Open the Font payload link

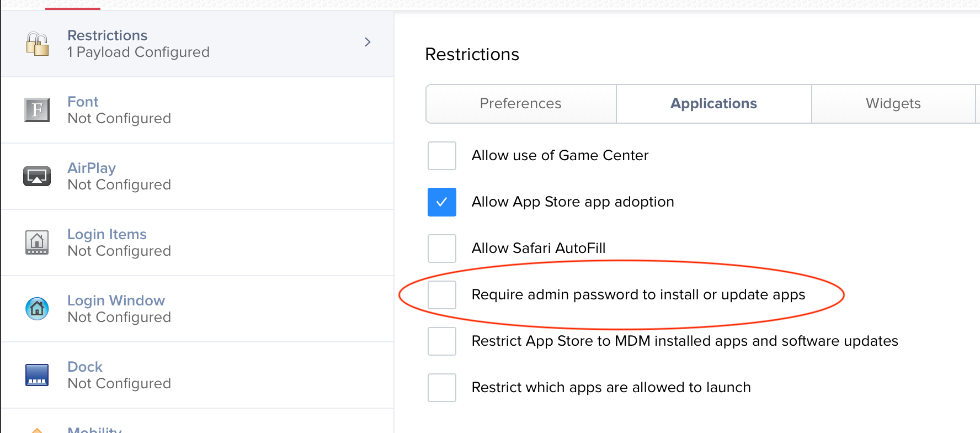83,102
